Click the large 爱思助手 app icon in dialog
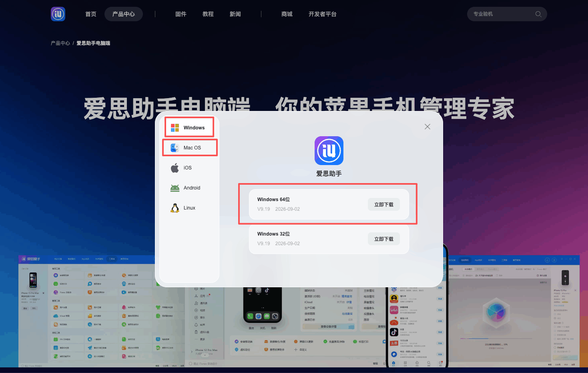Image resolution: width=588 pixels, height=373 pixels. pos(329,151)
